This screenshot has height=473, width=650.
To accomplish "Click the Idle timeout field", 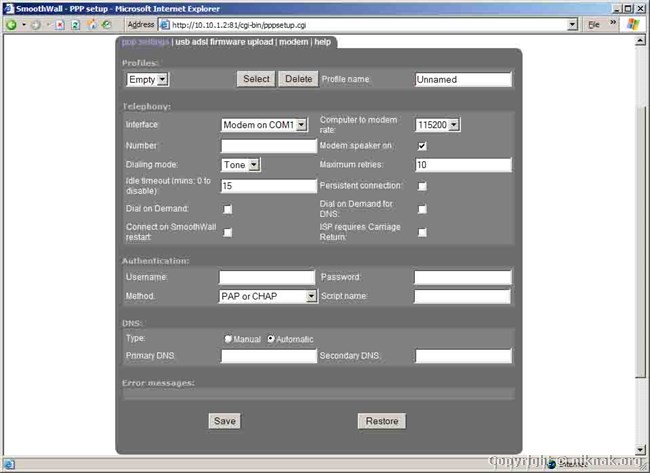I will click(x=269, y=186).
